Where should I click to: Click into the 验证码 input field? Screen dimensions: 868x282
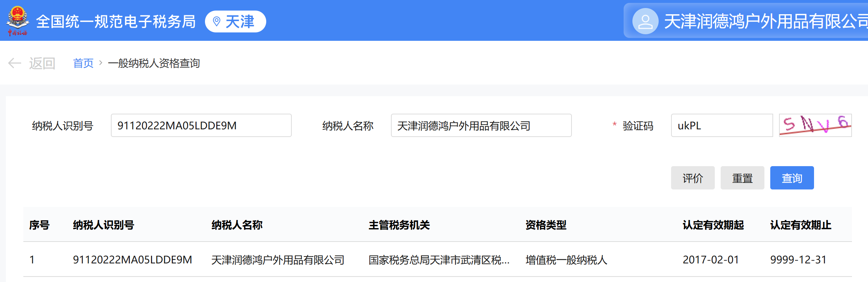(x=721, y=125)
